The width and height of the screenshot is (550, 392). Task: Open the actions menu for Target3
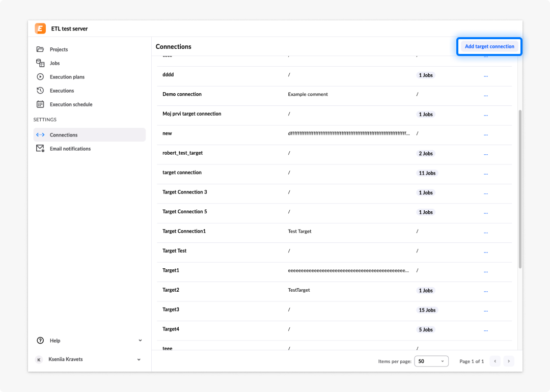(x=485, y=311)
